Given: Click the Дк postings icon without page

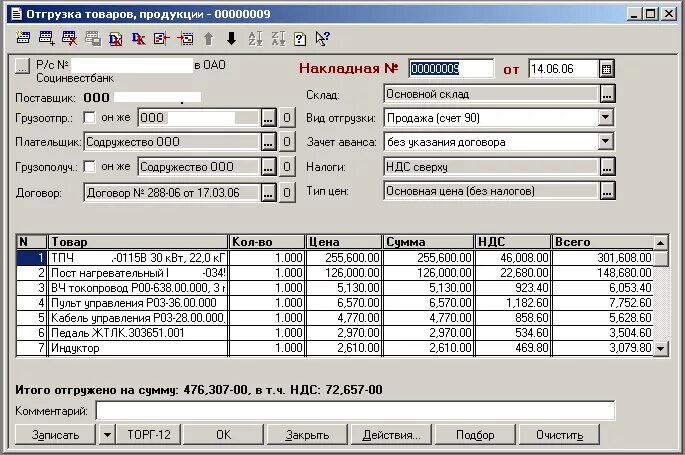Looking at the screenshot, I should click(138, 38).
